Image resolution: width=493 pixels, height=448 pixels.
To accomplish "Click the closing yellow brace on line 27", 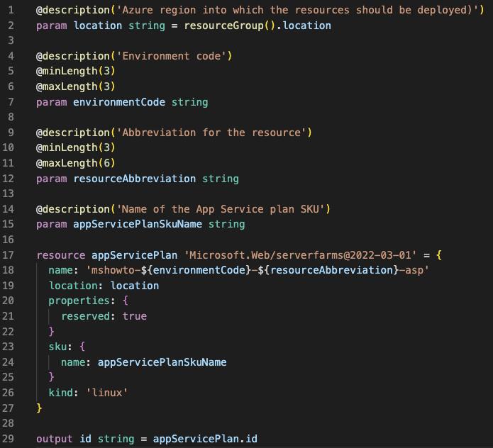I will 39,408.
